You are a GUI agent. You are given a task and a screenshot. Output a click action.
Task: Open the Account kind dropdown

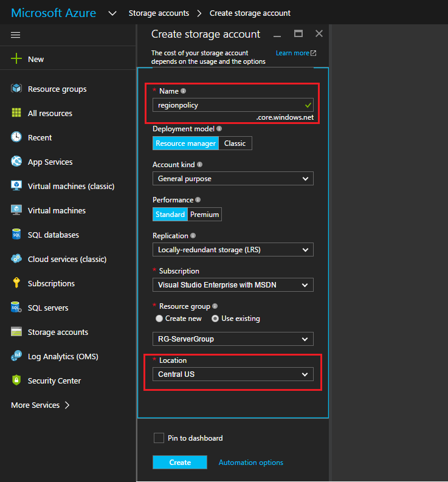tap(233, 179)
